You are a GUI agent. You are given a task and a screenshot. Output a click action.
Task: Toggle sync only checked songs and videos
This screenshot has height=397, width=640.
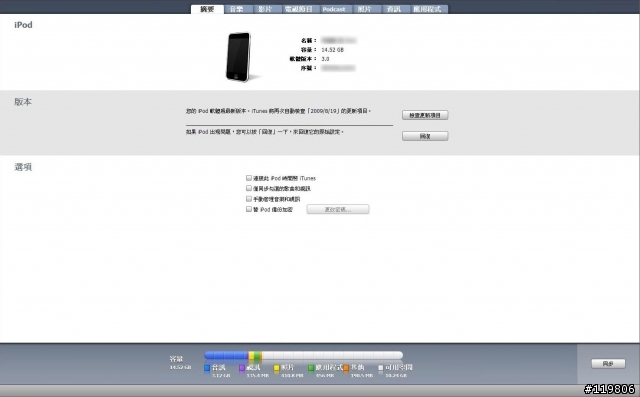click(x=249, y=188)
